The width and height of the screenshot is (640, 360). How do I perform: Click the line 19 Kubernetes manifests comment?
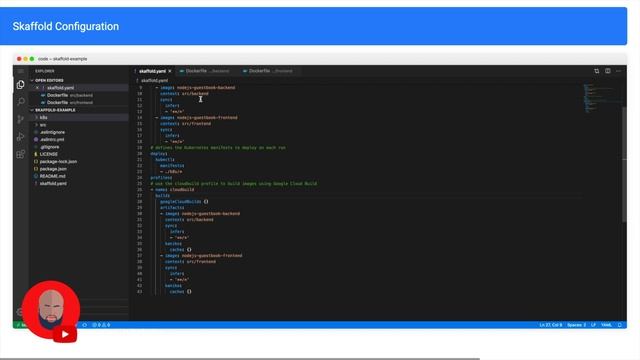(x=218, y=148)
